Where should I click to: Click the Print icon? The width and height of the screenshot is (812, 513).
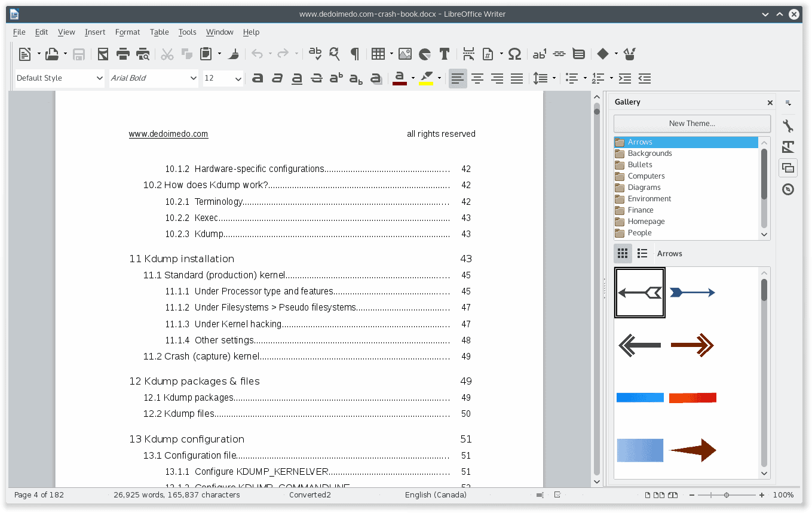pyautogui.click(x=123, y=54)
